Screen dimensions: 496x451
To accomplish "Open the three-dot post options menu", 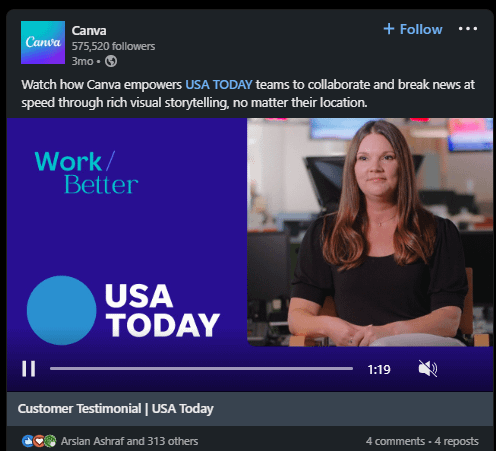I will [468, 29].
